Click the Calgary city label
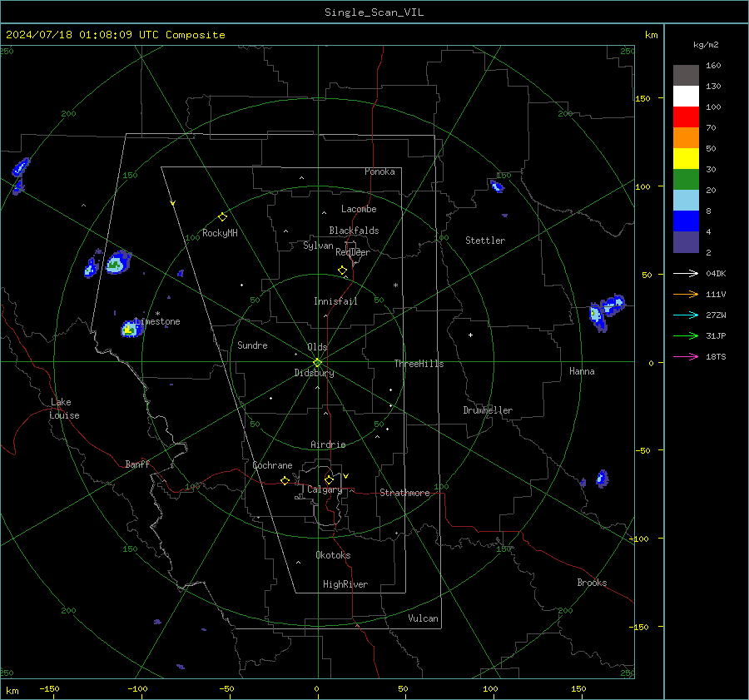 coord(325,489)
